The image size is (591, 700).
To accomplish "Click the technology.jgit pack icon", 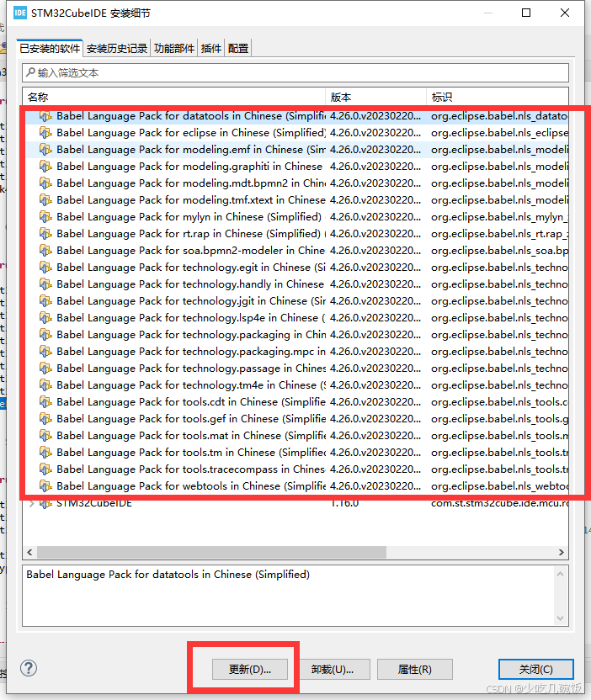I will (x=45, y=301).
